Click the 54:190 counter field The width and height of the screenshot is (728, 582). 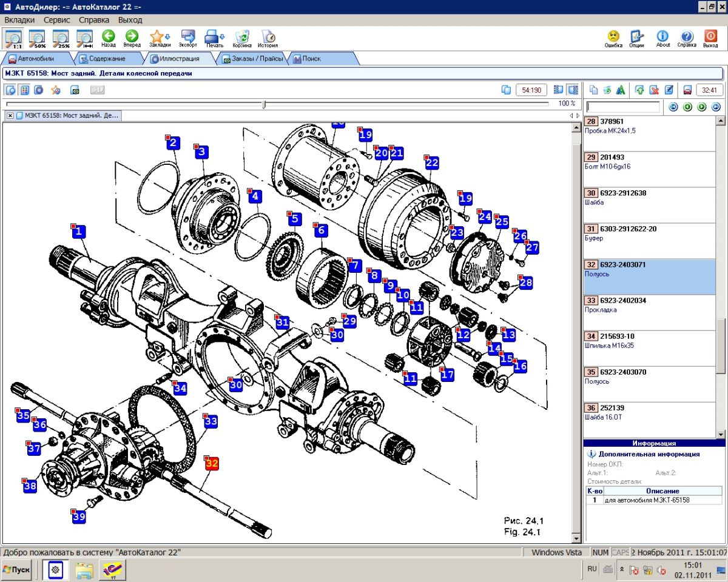(531, 90)
